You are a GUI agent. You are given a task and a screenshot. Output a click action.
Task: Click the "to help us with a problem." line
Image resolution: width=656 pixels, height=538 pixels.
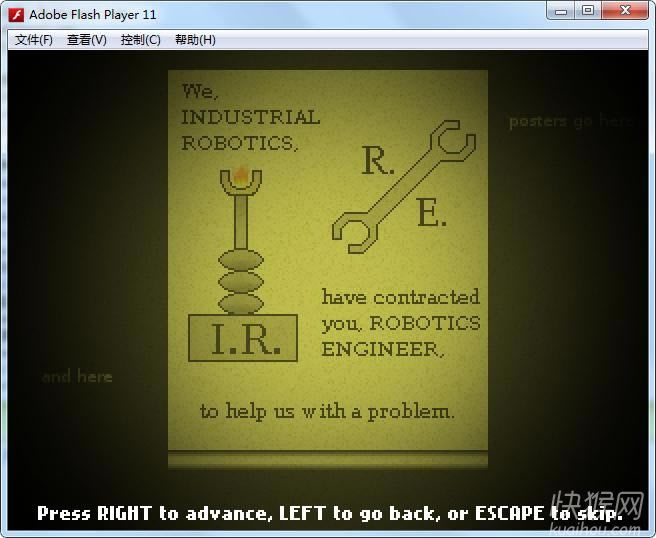pyautogui.click(x=327, y=411)
